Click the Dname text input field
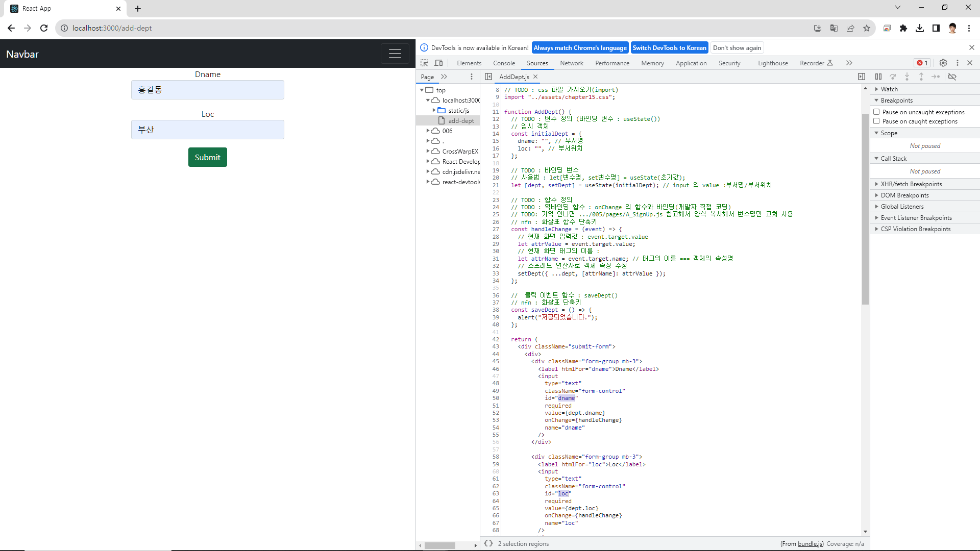Image resolution: width=980 pixels, height=551 pixels. click(207, 90)
